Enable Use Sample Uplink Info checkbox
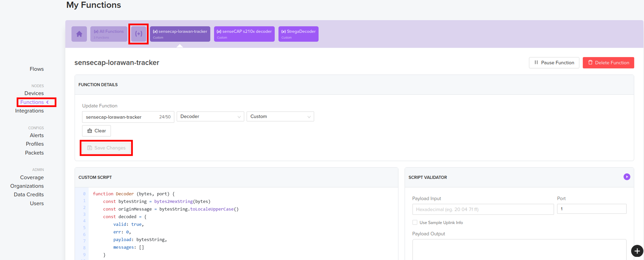The image size is (644, 260). point(415,223)
